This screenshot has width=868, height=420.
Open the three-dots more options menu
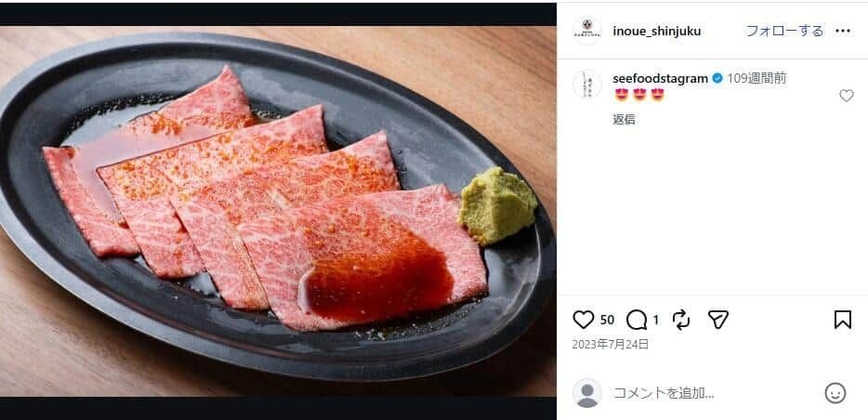click(843, 31)
